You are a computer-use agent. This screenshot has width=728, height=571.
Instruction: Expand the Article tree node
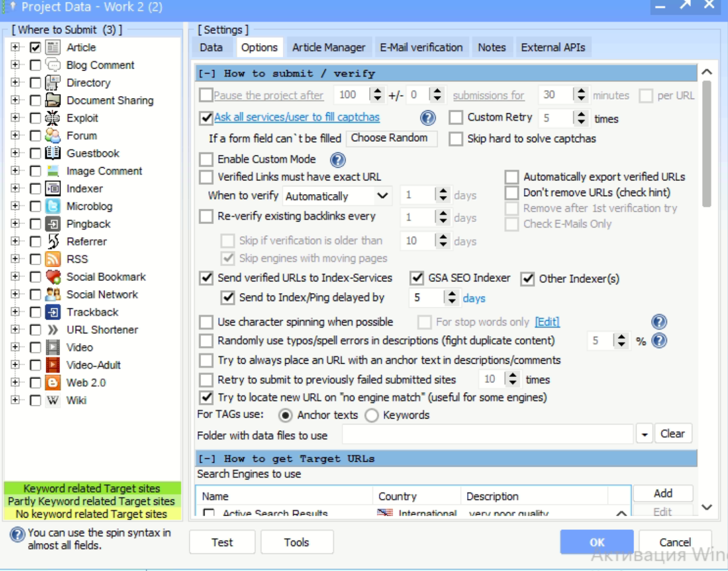[15, 47]
